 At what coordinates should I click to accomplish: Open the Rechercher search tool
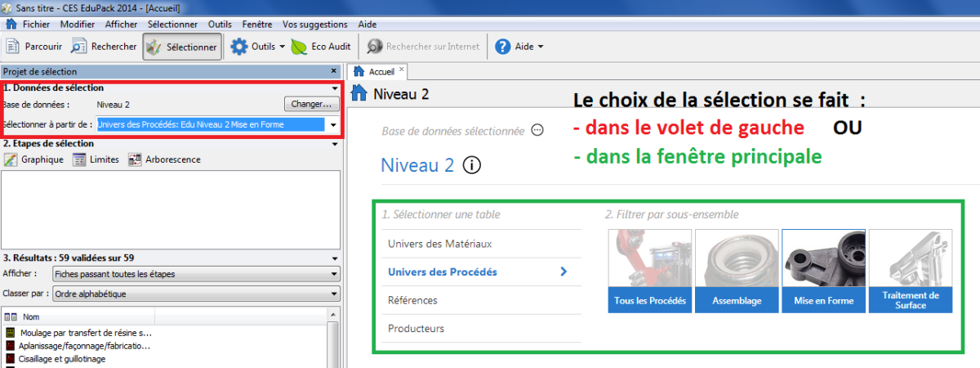coord(103,47)
